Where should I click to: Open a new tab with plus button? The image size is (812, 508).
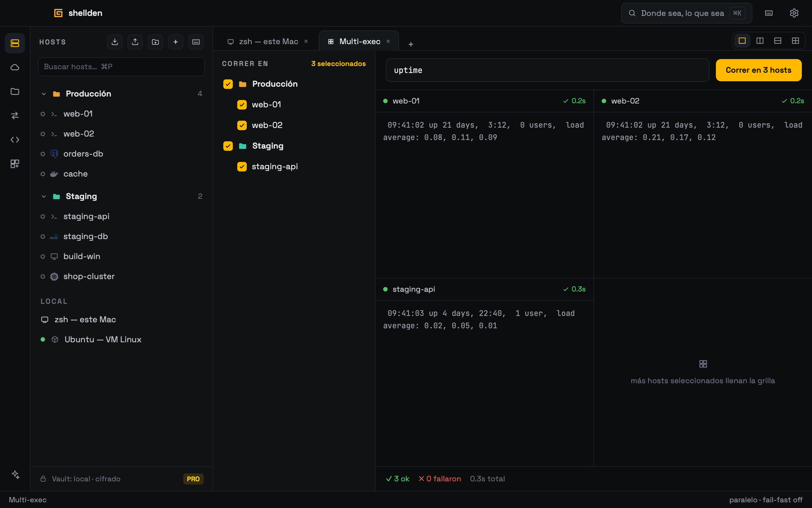click(x=411, y=44)
